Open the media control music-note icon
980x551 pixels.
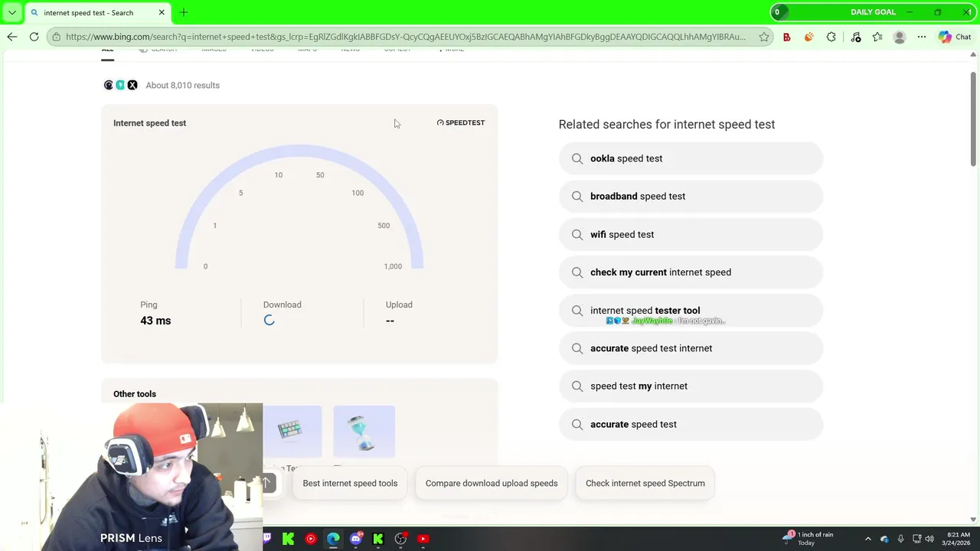(x=855, y=37)
